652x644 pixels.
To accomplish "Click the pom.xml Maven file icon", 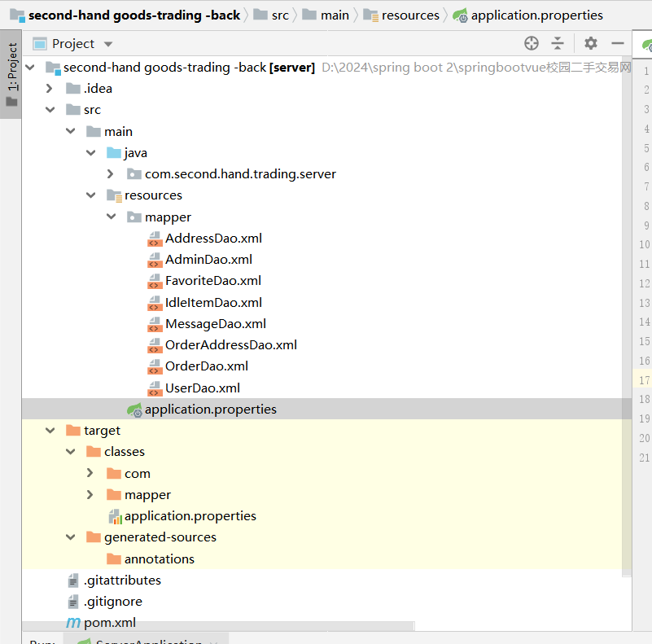I will [x=73, y=623].
